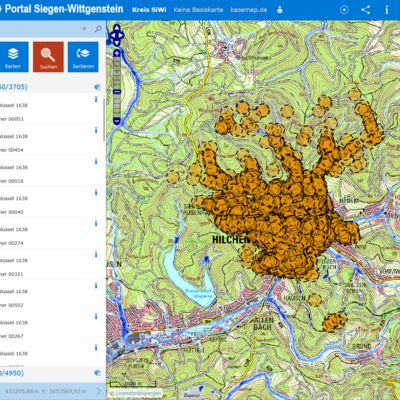Show info for result 00053
The height and width of the screenshot is (400, 400).
pos(96,99)
